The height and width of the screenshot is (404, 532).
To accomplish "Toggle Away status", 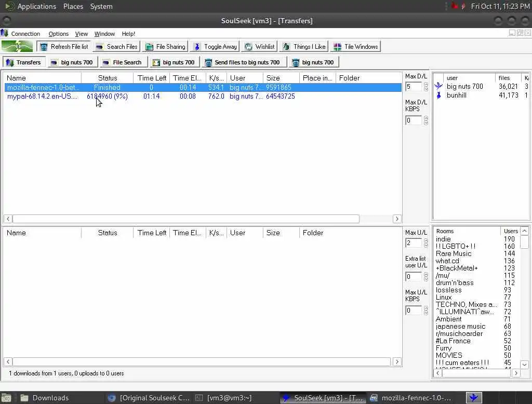I will click(x=215, y=46).
